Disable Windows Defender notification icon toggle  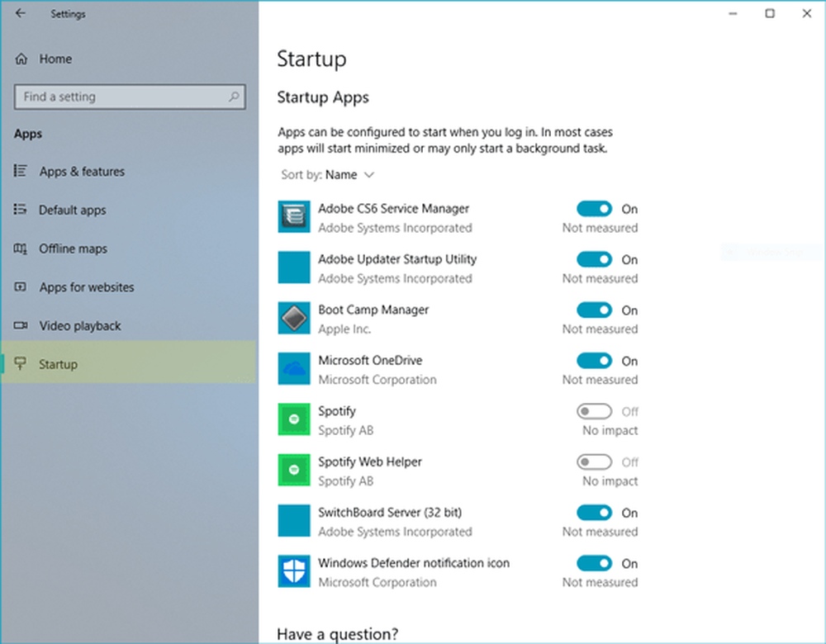pos(594,563)
